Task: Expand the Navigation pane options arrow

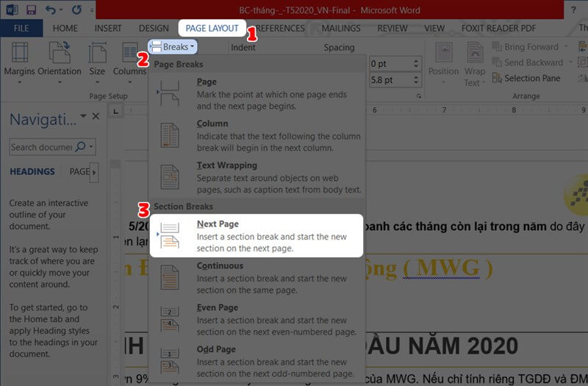Action: 83,117
